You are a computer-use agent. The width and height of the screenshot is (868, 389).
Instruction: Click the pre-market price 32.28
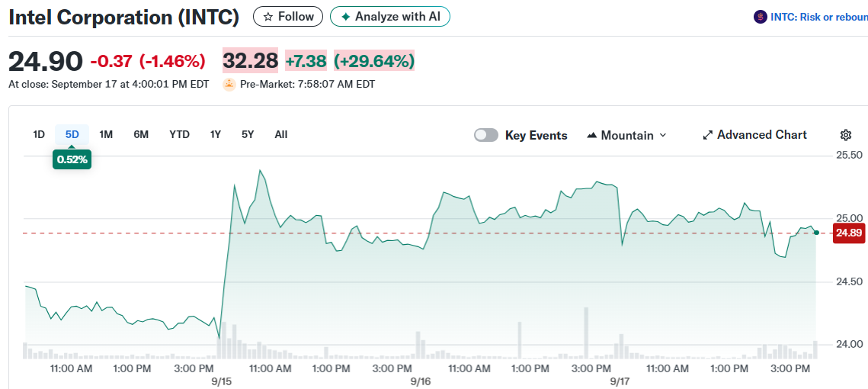250,60
